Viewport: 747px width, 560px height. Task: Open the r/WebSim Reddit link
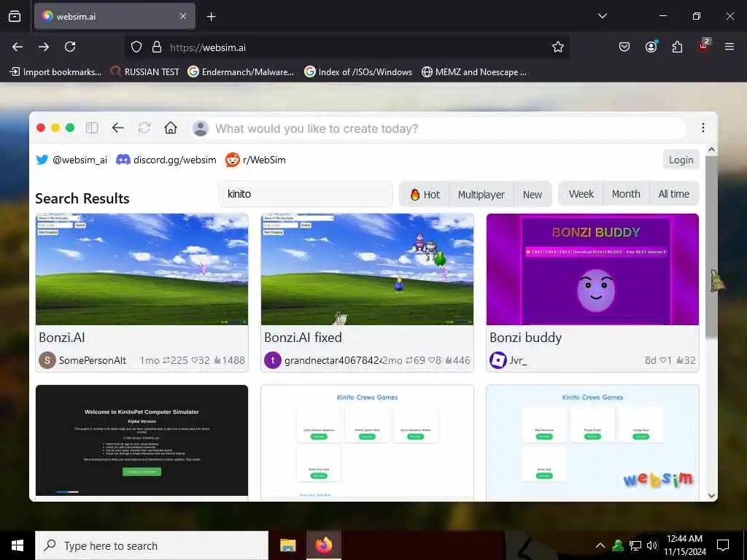click(x=256, y=160)
